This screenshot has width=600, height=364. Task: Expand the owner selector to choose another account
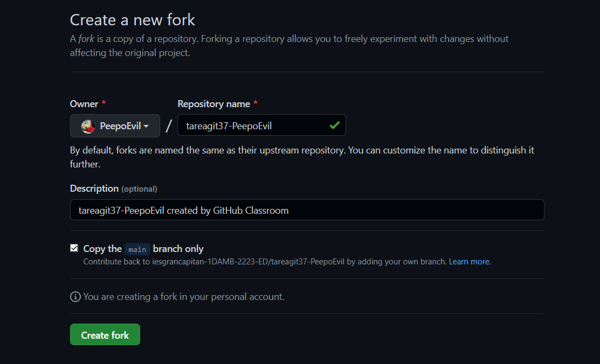115,125
